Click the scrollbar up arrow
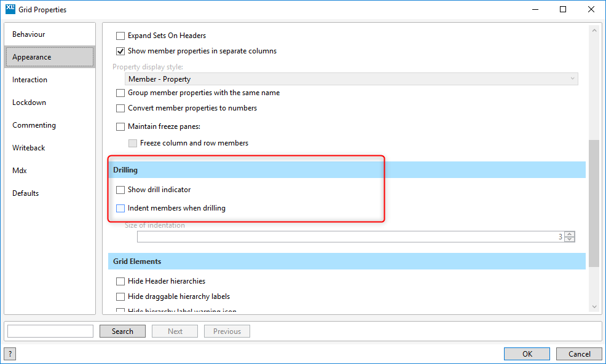The image size is (606, 364). [x=594, y=31]
